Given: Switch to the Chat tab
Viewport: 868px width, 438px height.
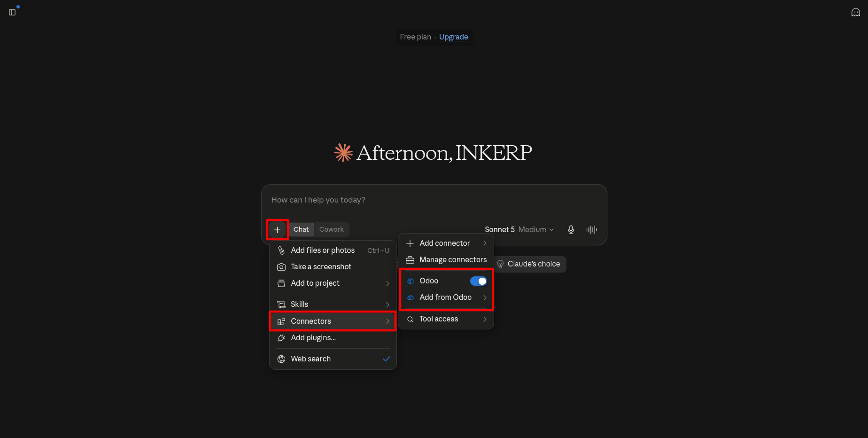Looking at the screenshot, I should pyautogui.click(x=301, y=229).
